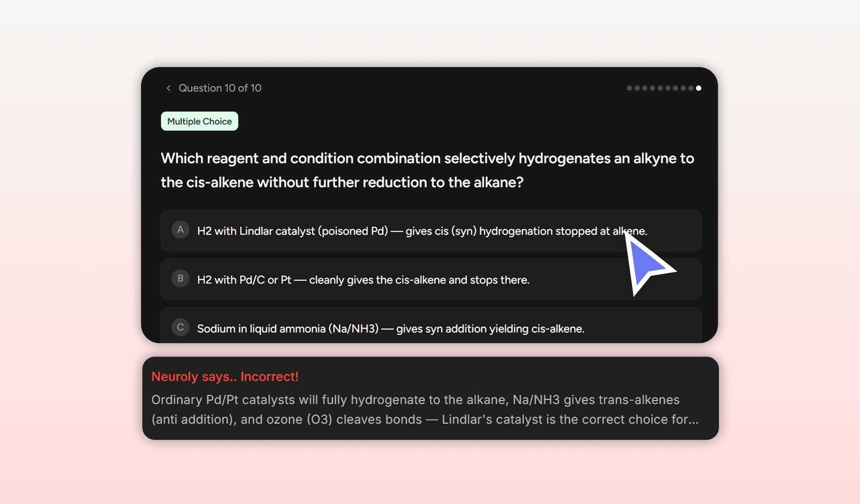Image resolution: width=860 pixels, height=504 pixels.
Task: Click the back chevron beside Question 10
Action: tap(169, 88)
